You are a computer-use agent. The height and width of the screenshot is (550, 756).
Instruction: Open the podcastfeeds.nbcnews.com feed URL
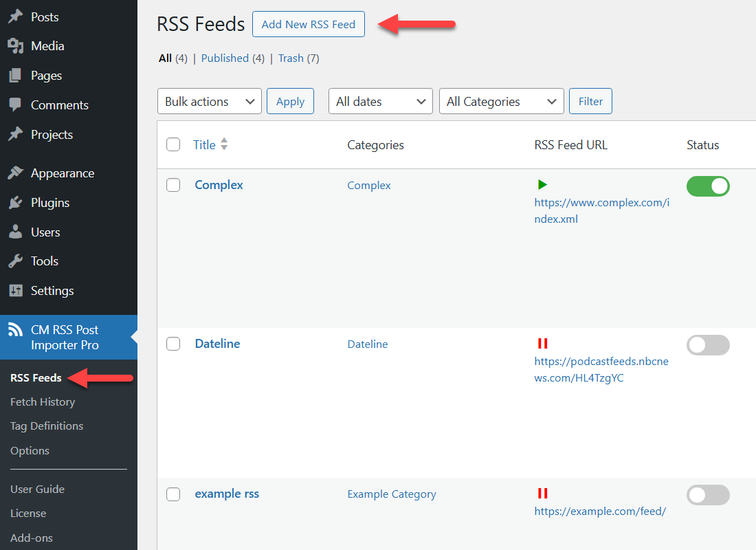click(x=601, y=370)
